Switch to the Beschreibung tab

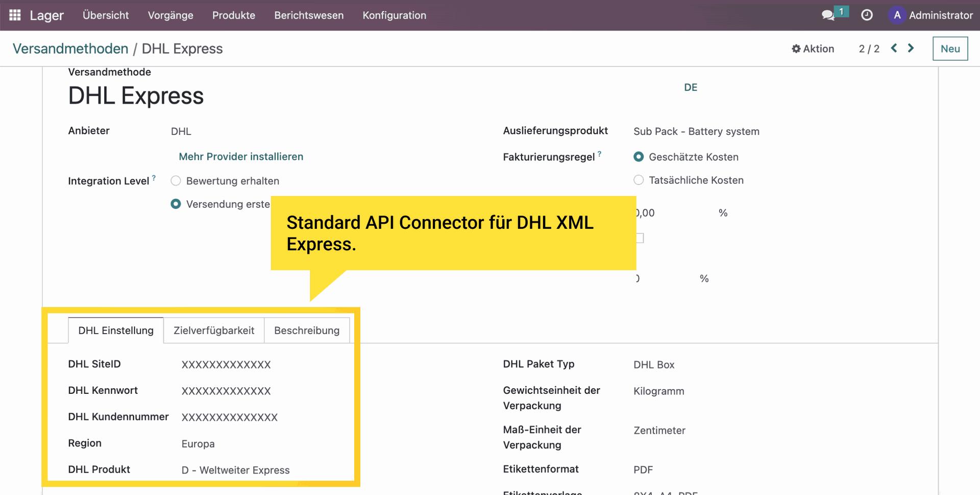(307, 331)
